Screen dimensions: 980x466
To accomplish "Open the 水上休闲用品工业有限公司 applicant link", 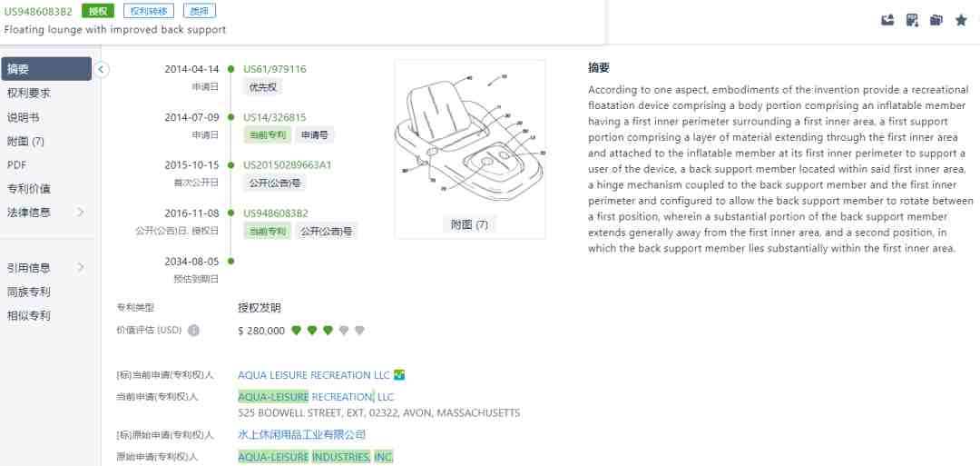I will (302, 435).
